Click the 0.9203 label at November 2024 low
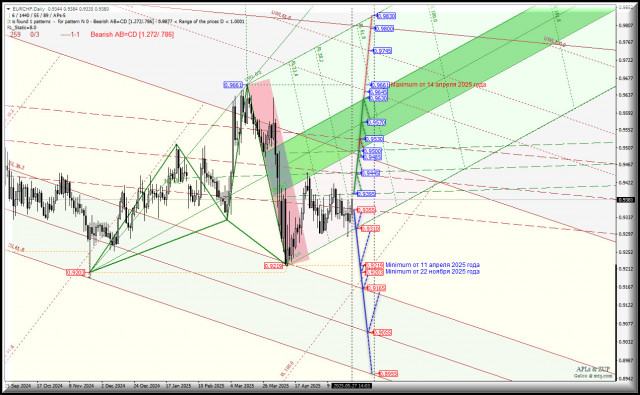This screenshot has height=395, width=640. pyautogui.click(x=76, y=272)
